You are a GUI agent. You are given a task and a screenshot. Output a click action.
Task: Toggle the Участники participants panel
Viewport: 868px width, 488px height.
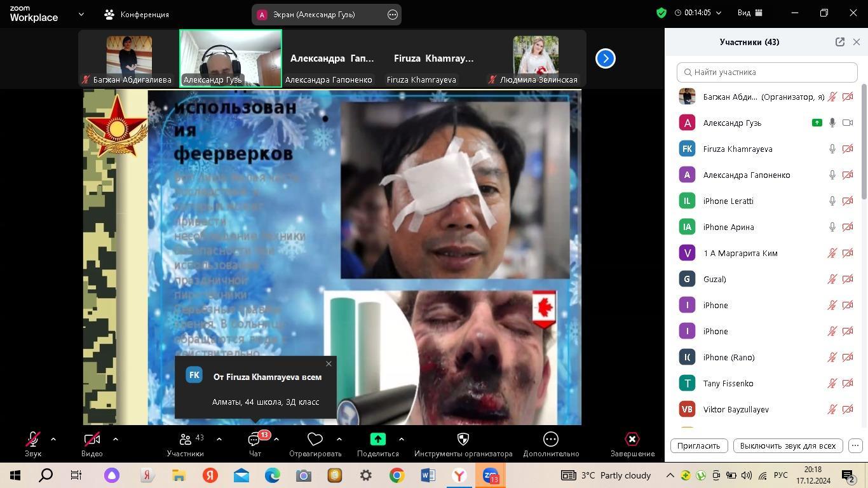coord(186,440)
